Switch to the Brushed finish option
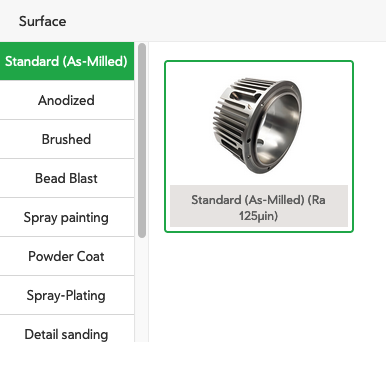Screen dimensions: 386x365 point(67,139)
